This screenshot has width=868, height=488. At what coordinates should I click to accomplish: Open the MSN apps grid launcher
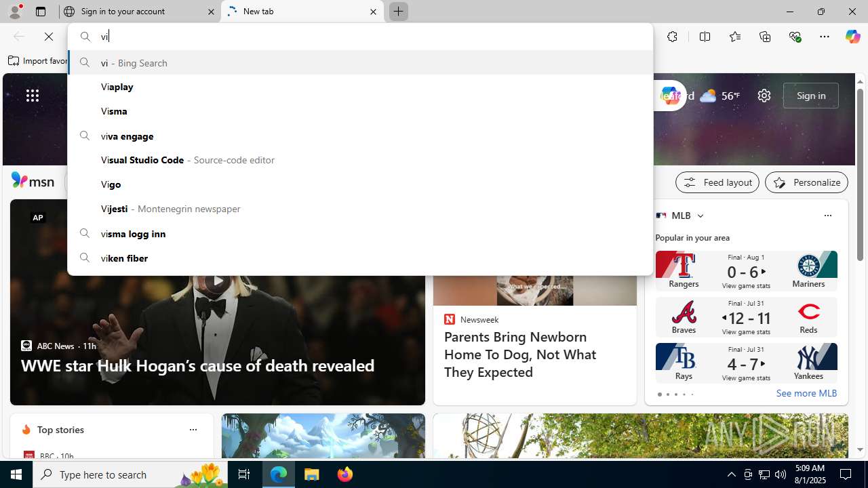pyautogui.click(x=33, y=96)
